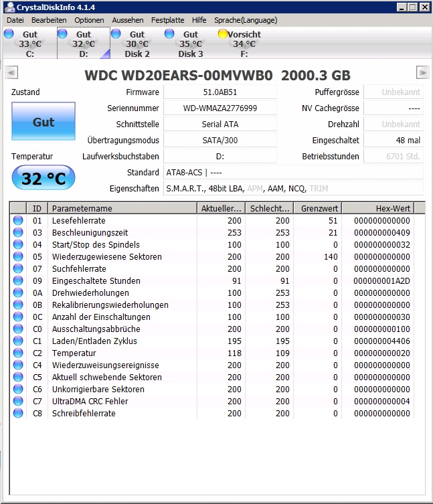Sort by Parametername column header
Viewport: 433px width, 504px height.
point(122,208)
